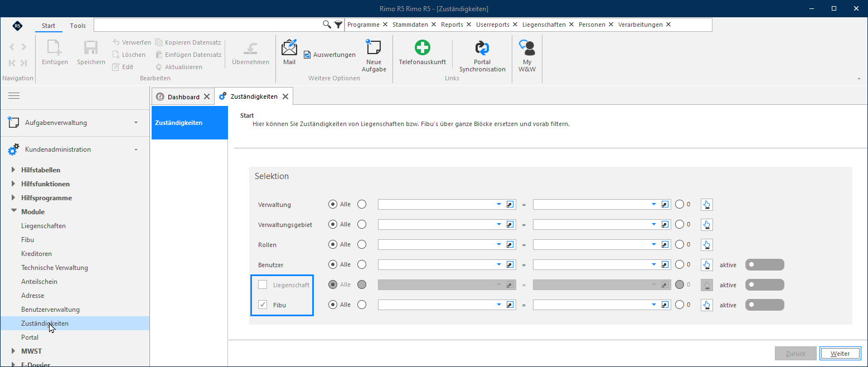The height and width of the screenshot is (367, 868).
Task: Expand the Aufgabenverwaltung section
Action: pyautogui.click(x=136, y=123)
